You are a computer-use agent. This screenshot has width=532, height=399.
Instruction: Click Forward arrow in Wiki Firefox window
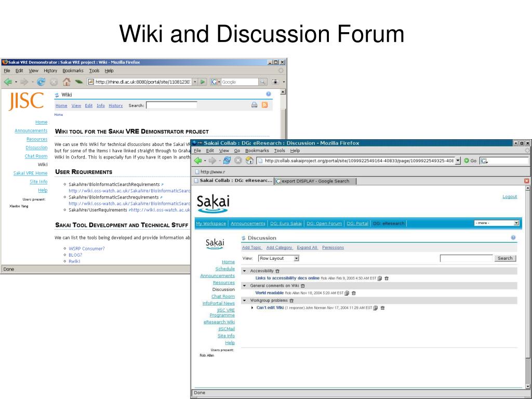point(24,82)
